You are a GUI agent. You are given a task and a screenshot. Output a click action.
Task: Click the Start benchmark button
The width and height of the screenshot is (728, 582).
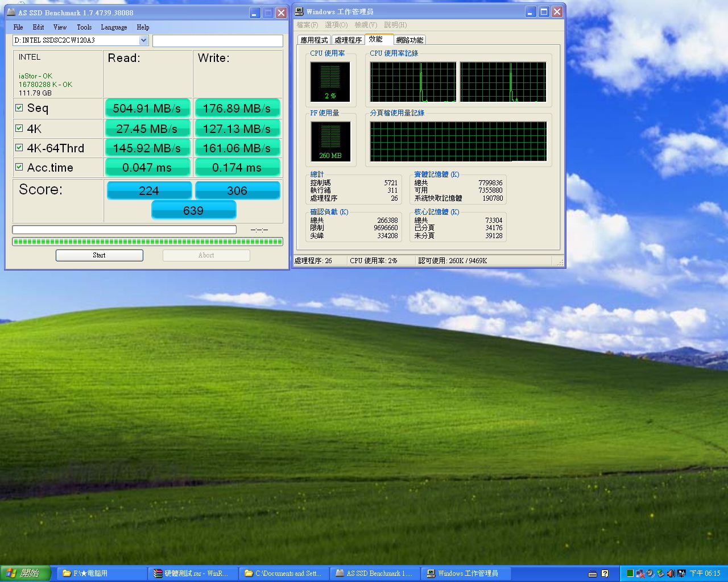pos(99,255)
